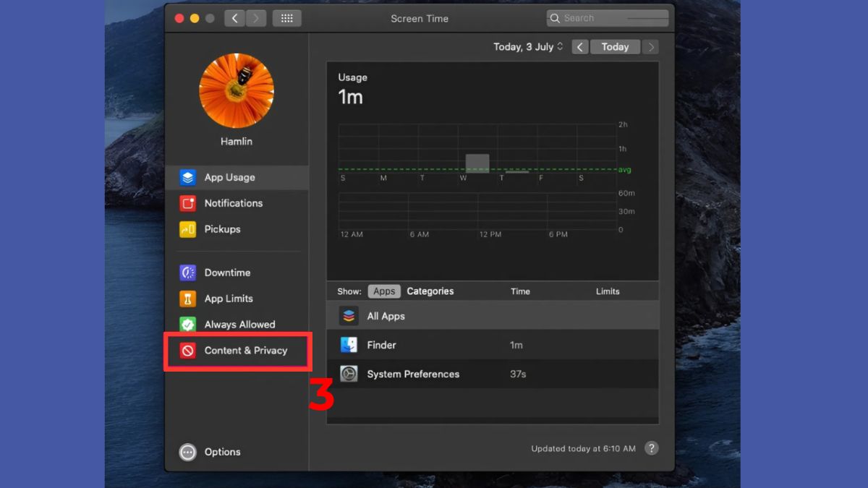868x488 pixels.
Task: Open the Pickups section
Action: point(237,229)
